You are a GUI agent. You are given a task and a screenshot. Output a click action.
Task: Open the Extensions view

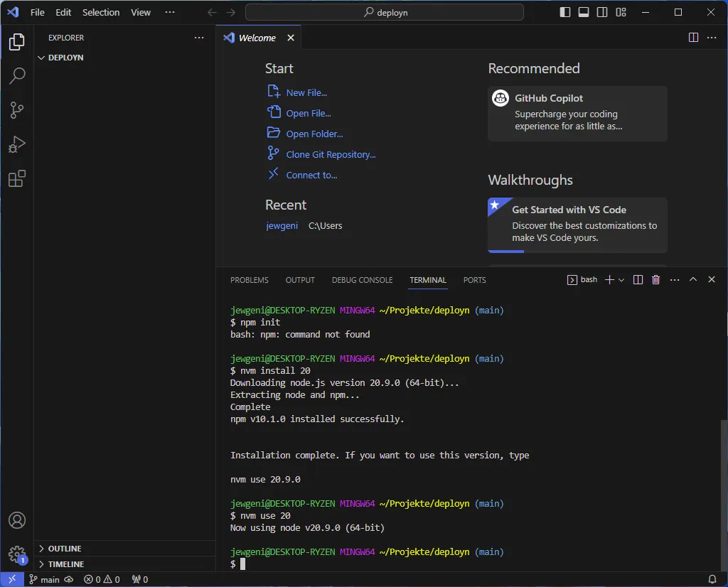[x=17, y=178]
